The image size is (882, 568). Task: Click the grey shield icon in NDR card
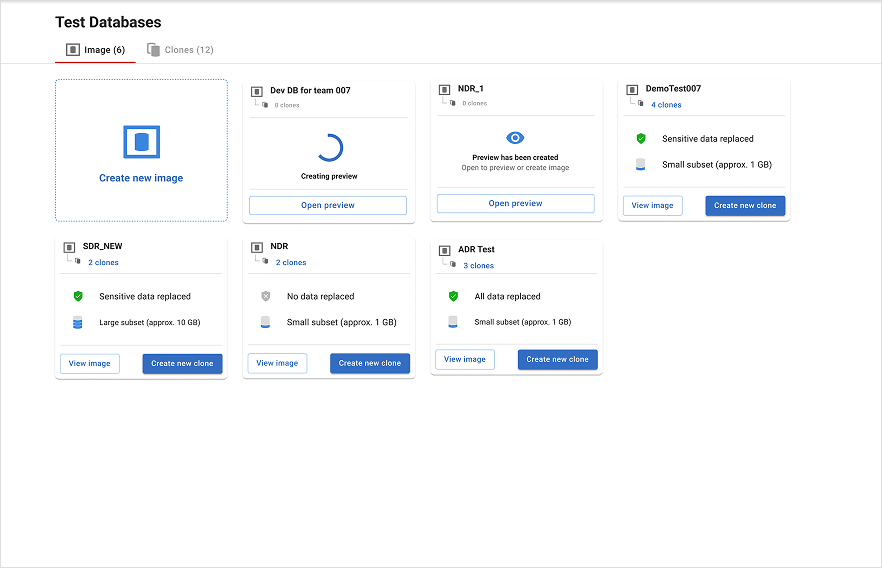(265, 297)
